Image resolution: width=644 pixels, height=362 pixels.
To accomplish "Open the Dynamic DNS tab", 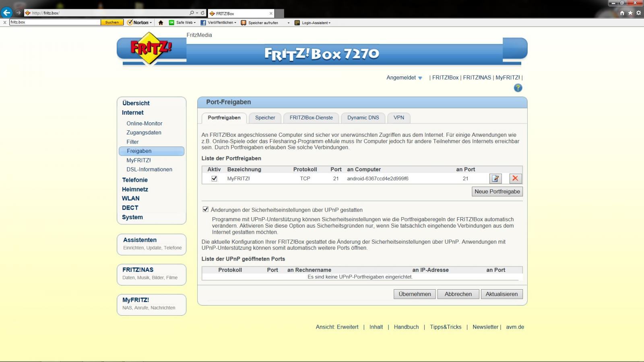I will (x=363, y=118).
